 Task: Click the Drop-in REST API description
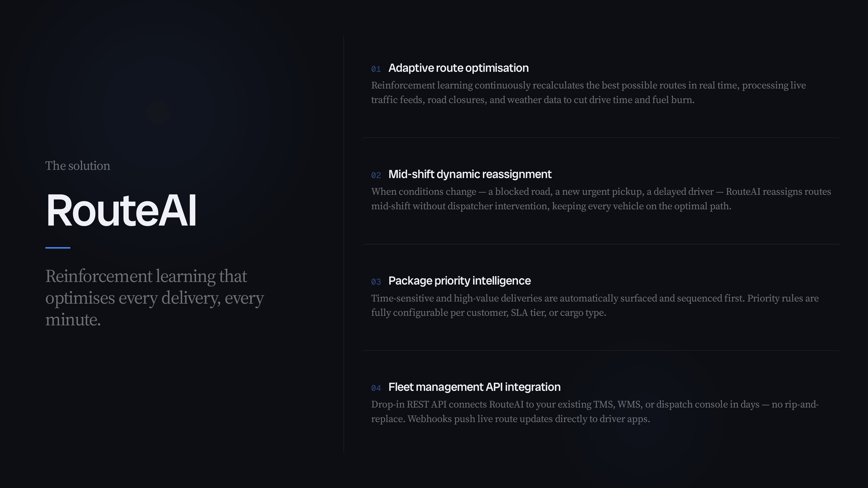[x=595, y=412]
